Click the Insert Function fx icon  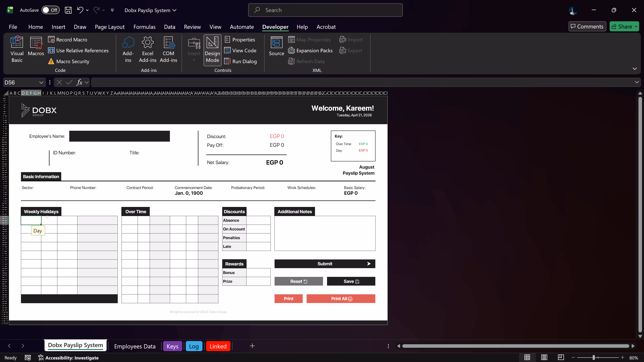click(79, 82)
